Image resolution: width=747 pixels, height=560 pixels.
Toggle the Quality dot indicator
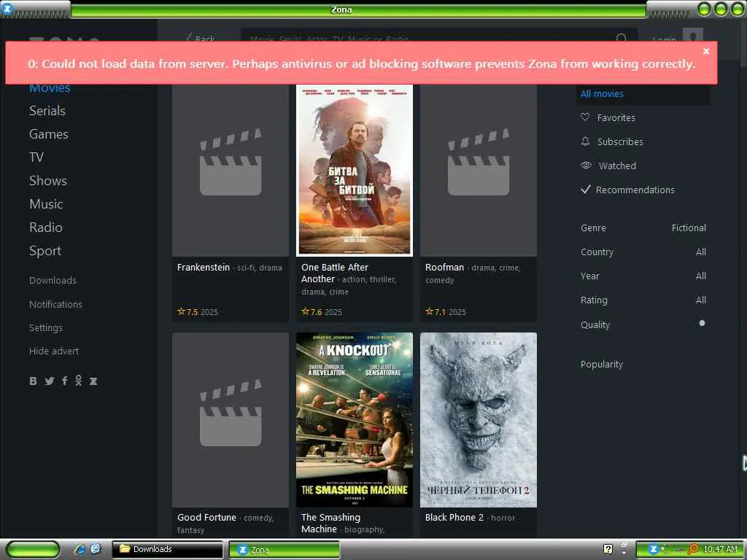pos(702,323)
